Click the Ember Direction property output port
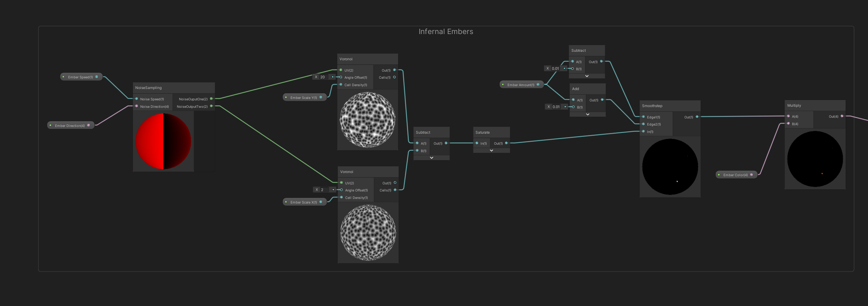Screen dimensions: 868x306 (x=88, y=125)
